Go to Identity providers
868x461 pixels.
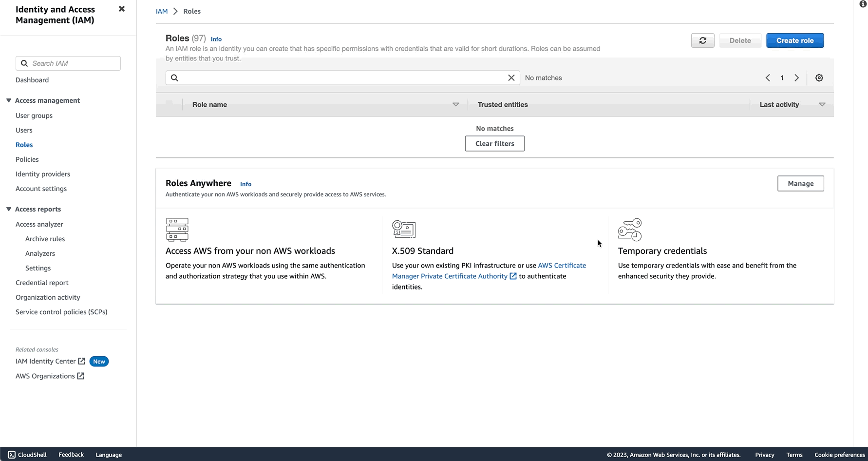(43, 174)
